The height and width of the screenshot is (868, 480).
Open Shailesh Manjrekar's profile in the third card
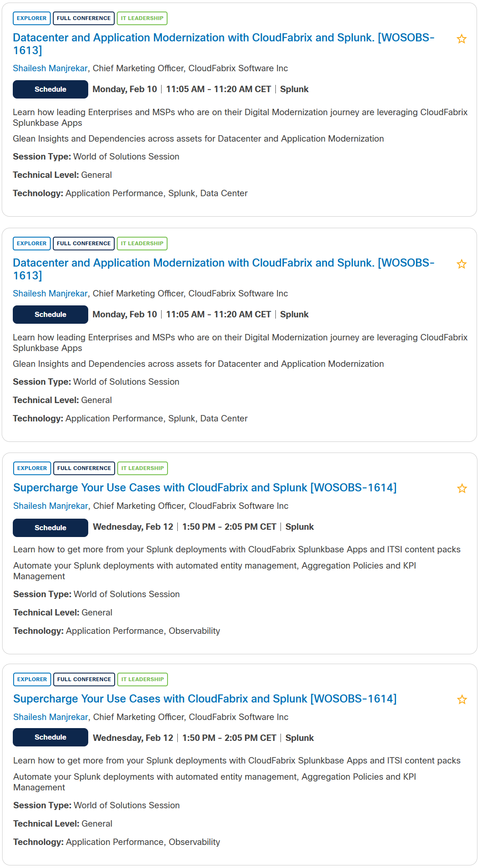point(51,506)
